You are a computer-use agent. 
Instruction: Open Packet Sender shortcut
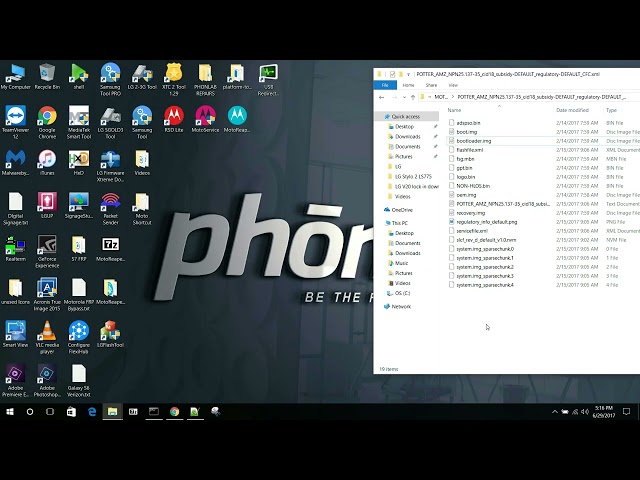[x=110, y=209]
